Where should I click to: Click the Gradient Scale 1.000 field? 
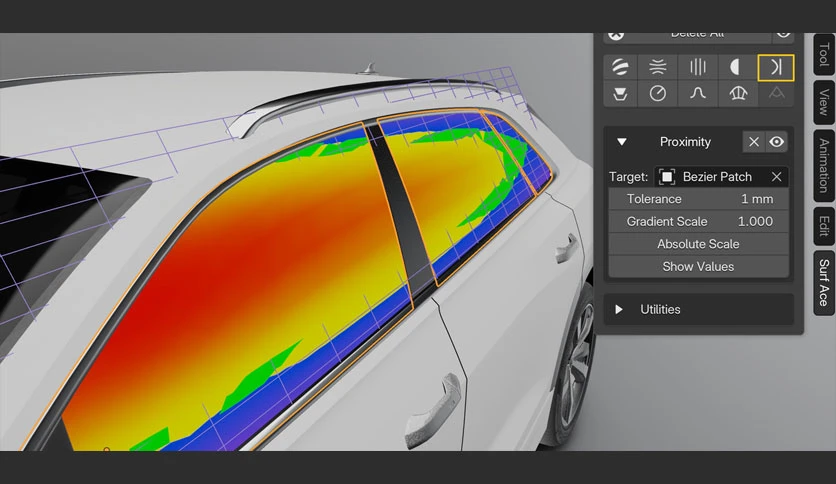click(698, 221)
